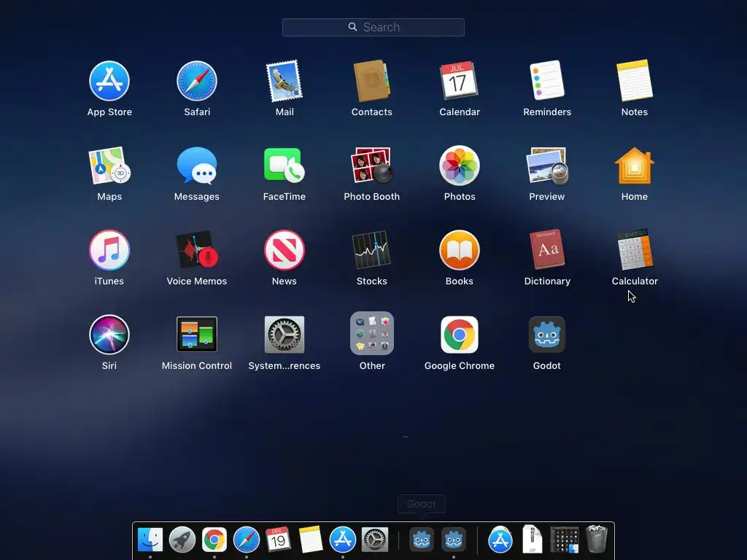Open the Trash in the Dock
This screenshot has width=747, height=560.
click(597, 539)
